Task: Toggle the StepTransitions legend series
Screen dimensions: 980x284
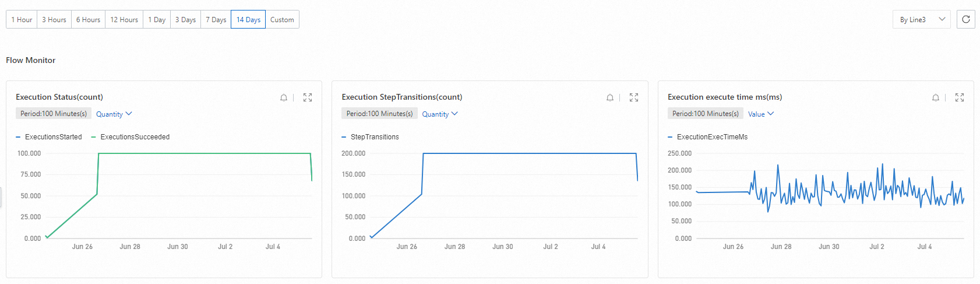Action: coord(375,137)
